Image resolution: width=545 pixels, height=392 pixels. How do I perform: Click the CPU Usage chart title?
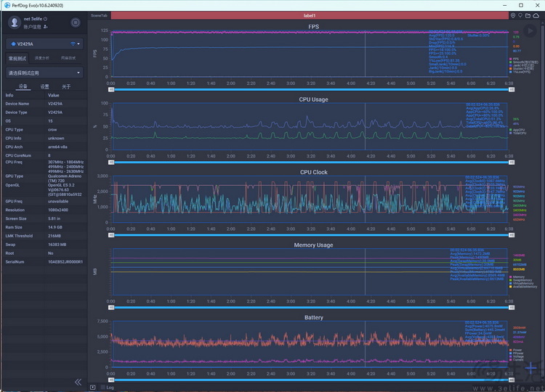313,99
